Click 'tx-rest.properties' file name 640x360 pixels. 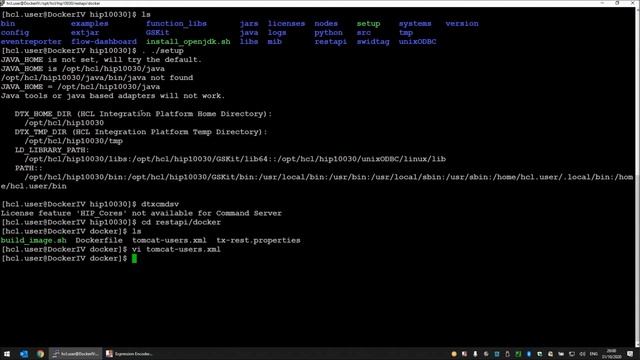click(x=258, y=240)
